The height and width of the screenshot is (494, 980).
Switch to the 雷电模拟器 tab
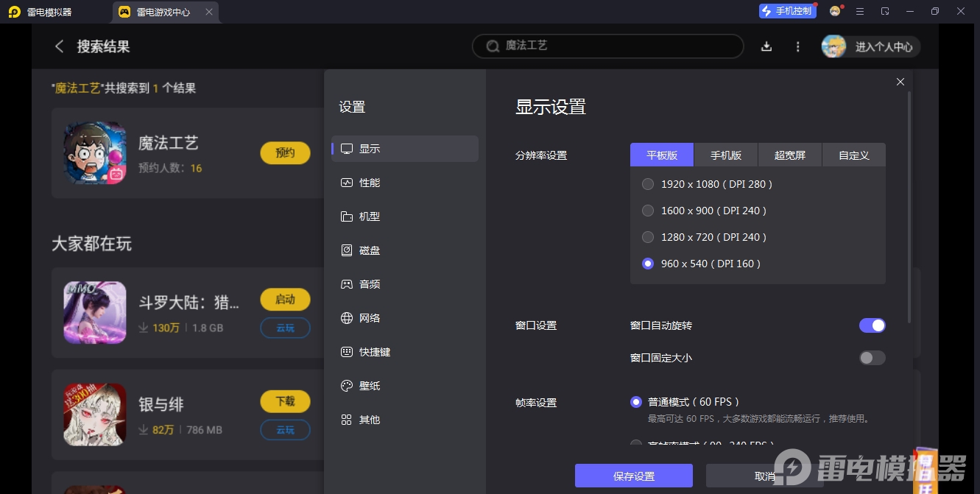[x=40, y=12]
